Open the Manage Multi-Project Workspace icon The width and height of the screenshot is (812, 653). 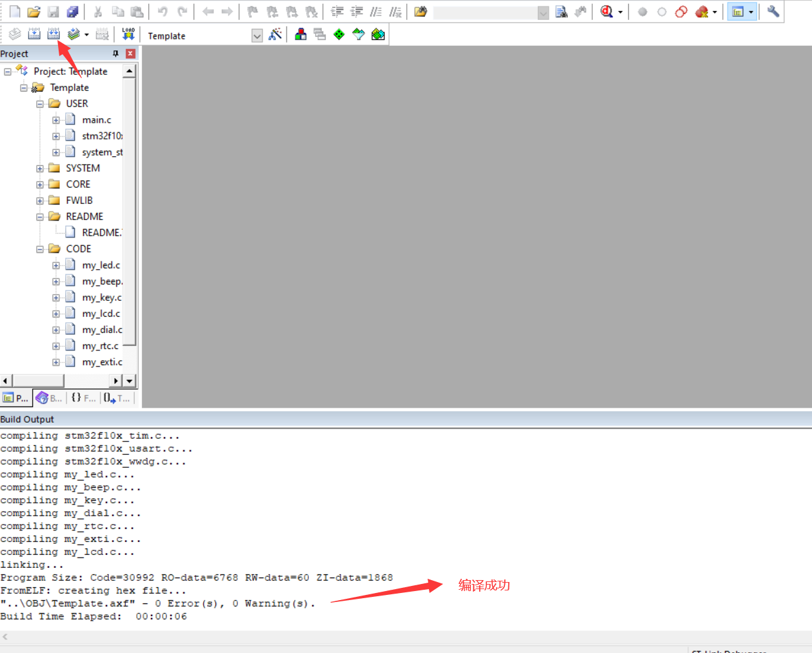[320, 34]
